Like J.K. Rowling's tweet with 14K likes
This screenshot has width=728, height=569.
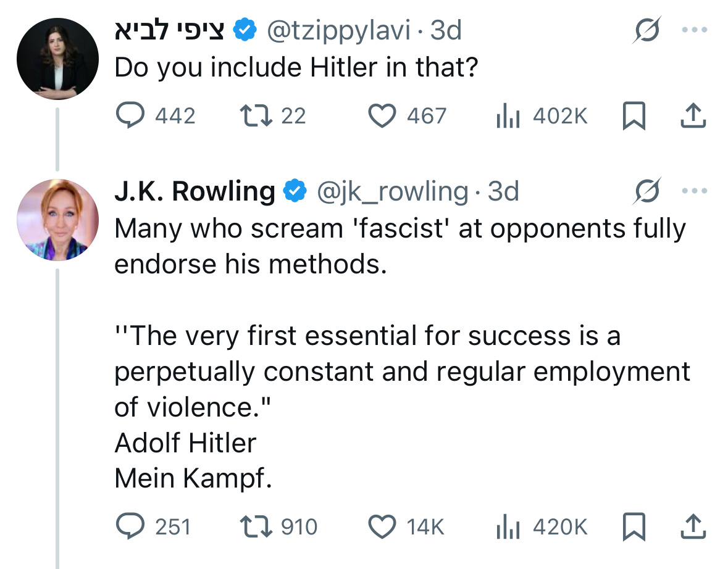pos(382,526)
